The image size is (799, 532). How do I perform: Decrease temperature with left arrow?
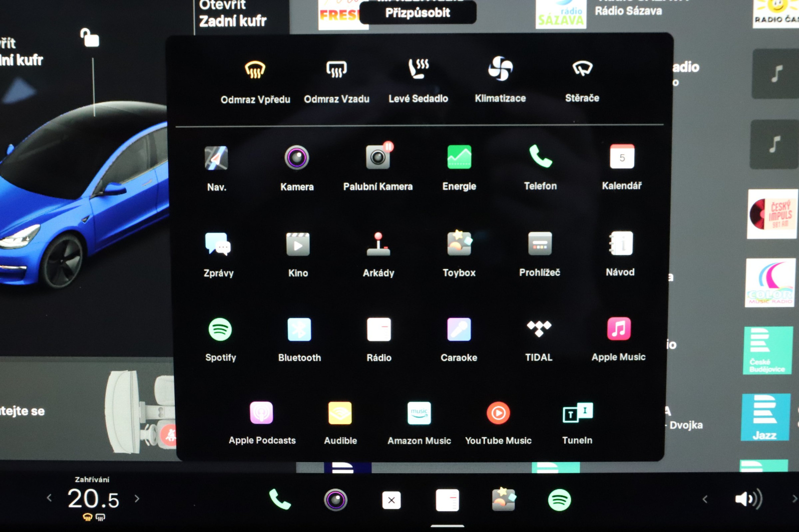point(49,498)
